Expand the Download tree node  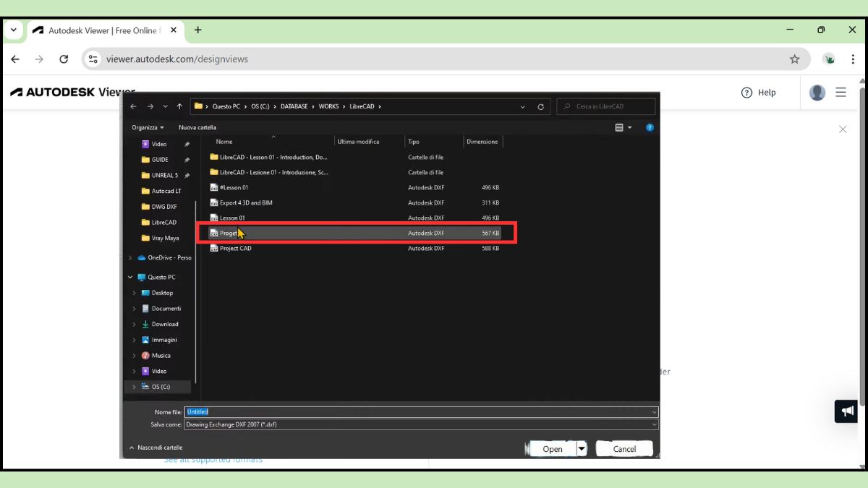click(x=135, y=324)
